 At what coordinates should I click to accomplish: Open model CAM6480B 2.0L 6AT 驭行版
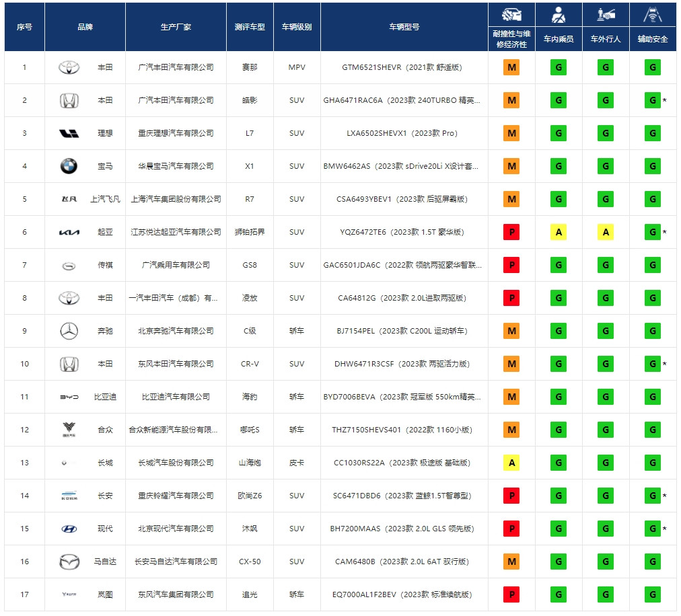402,562
